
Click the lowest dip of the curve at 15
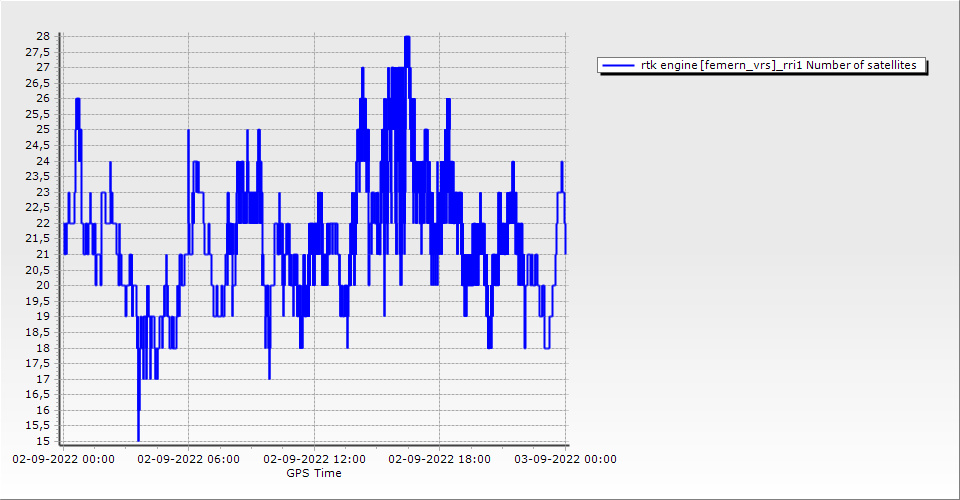pyautogui.click(x=138, y=438)
